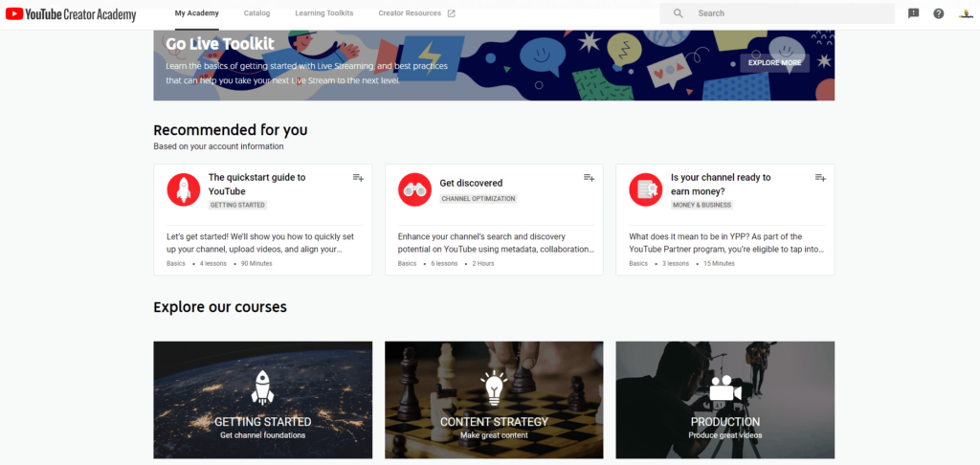The image size is (980, 465).
Task: Click 'Make great content' subtitle
Action: (x=494, y=435)
